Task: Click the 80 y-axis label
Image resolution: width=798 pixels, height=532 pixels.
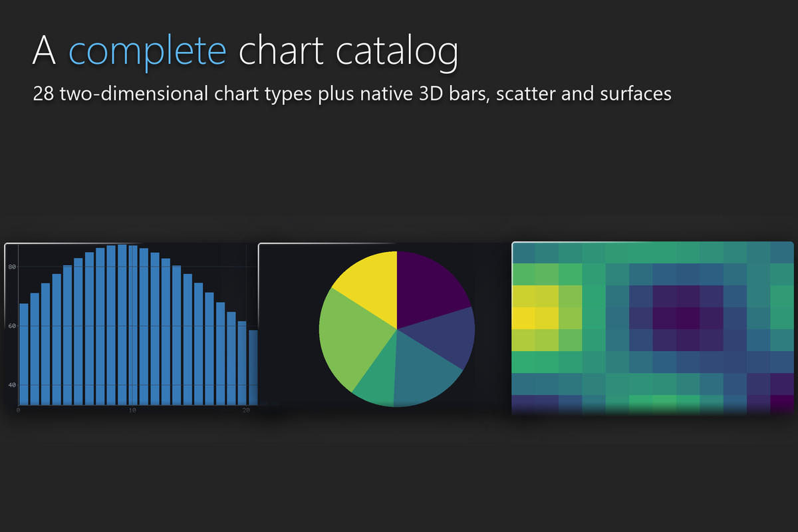Action: click(x=12, y=267)
